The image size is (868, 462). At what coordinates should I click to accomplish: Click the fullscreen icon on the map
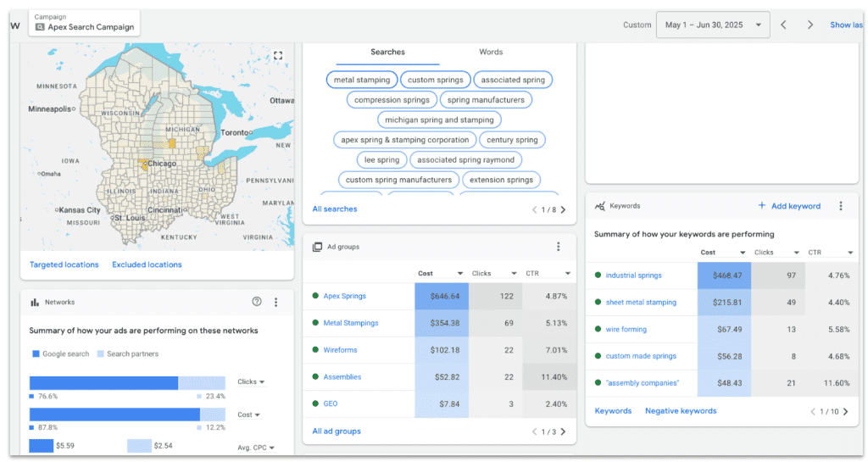click(278, 56)
